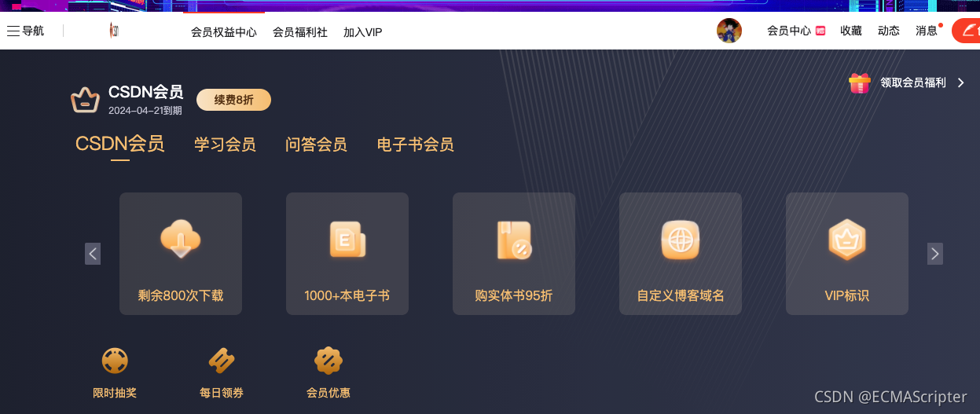Image resolution: width=980 pixels, height=414 pixels.
Task: Switch to 电子书会员 tab
Action: coord(415,145)
